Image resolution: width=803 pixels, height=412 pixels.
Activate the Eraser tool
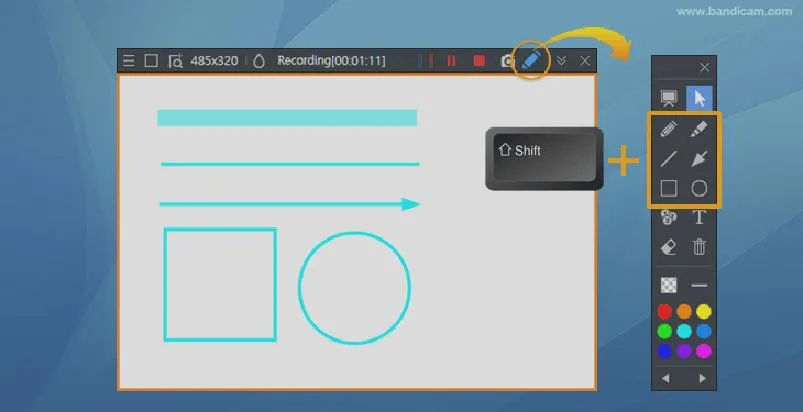[x=668, y=247]
